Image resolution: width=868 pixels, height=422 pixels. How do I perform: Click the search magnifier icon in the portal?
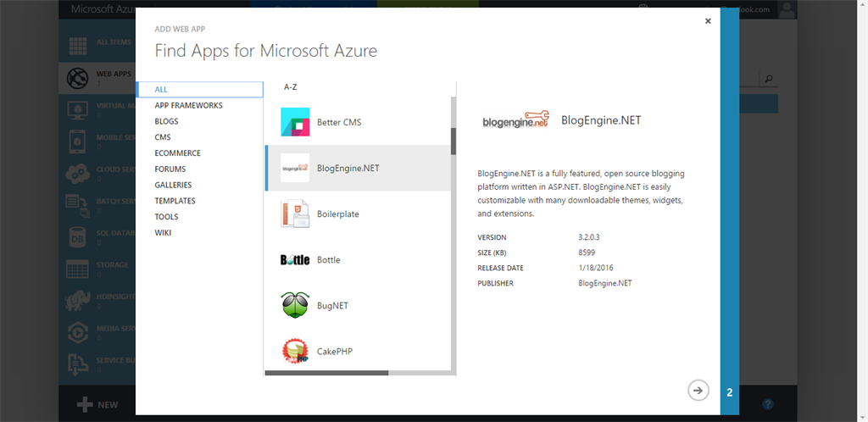(768, 79)
